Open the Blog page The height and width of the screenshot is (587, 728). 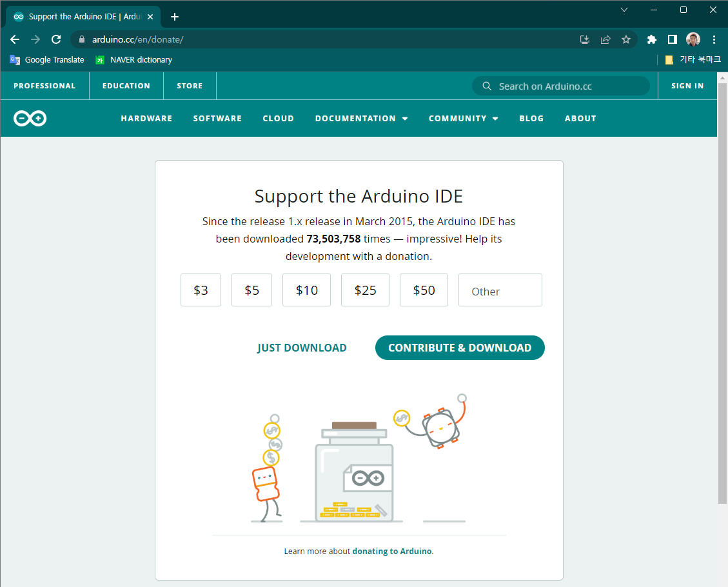(531, 119)
